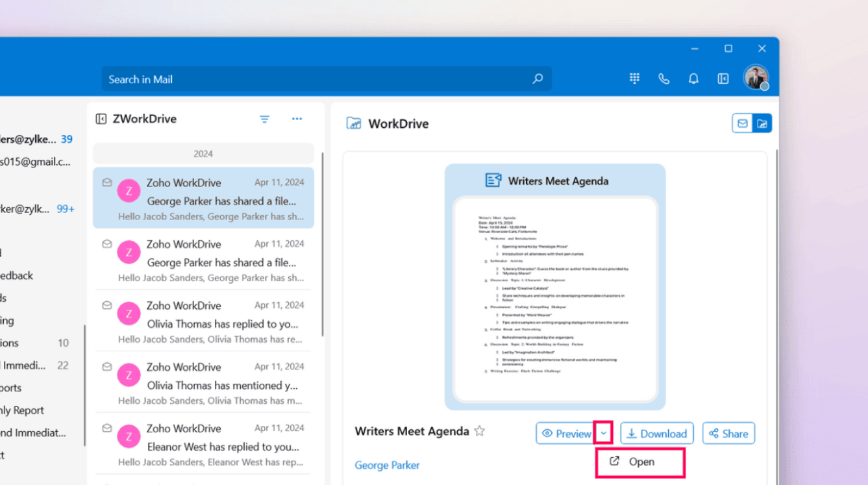Image resolution: width=868 pixels, height=485 pixels.
Task: Choose Open from the dropdown menu
Action: [x=640, y=462]
